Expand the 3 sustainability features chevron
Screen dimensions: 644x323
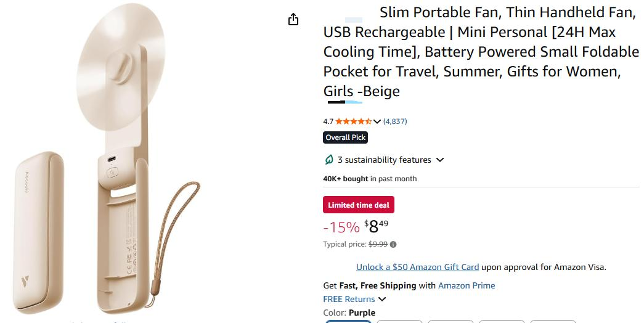[x=440, y=160]
